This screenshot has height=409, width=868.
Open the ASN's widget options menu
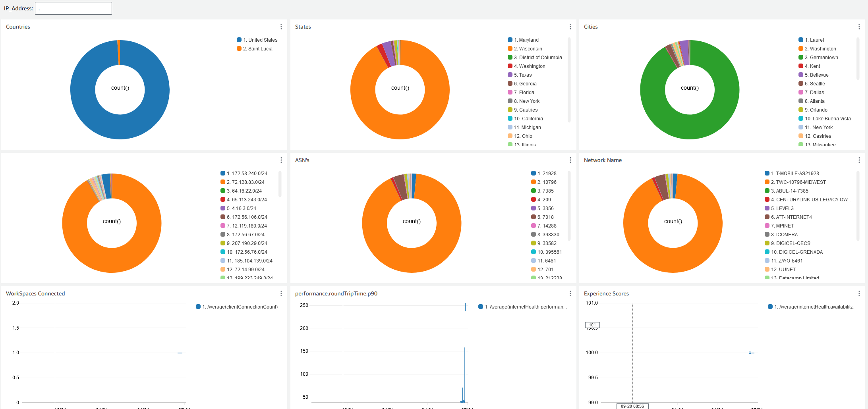coord(570,160)
